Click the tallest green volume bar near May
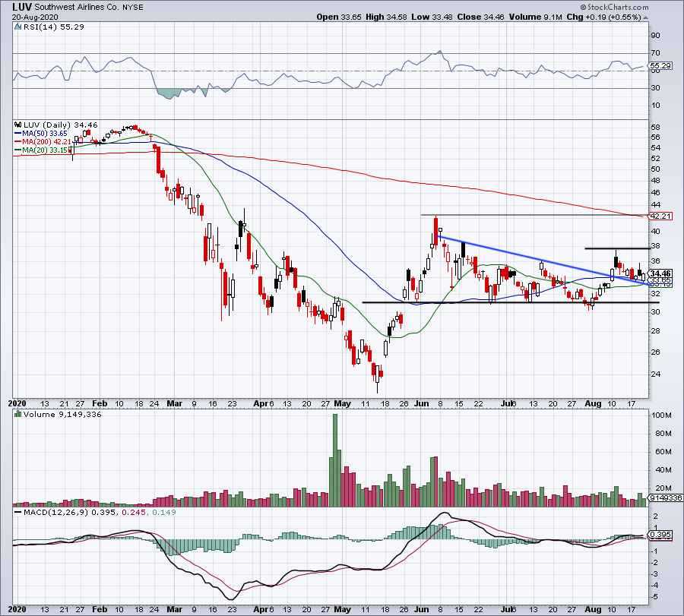This screenshot has height=616, width=684. [335, 460]
